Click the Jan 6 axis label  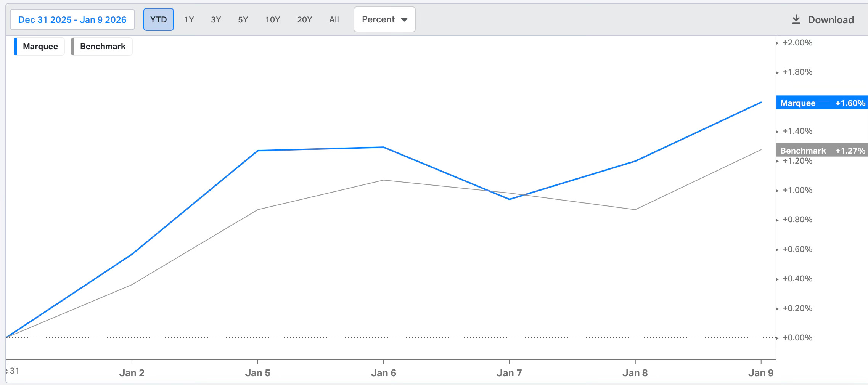coord(383,373)
